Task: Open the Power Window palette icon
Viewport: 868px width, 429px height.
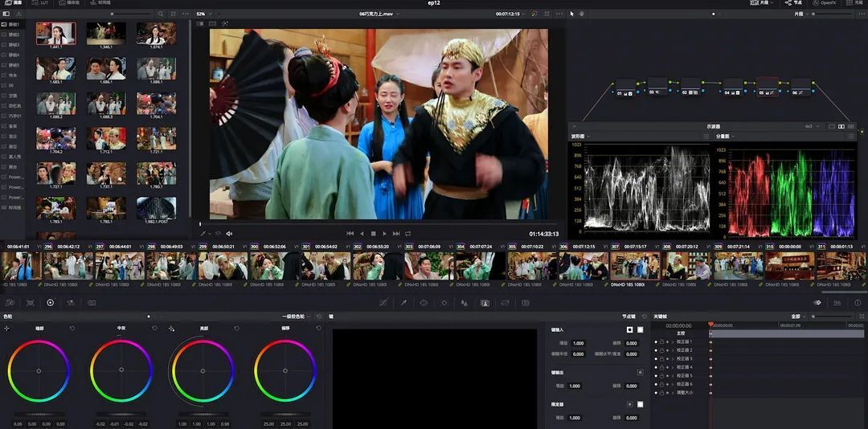Action: [x=424, y=303]
